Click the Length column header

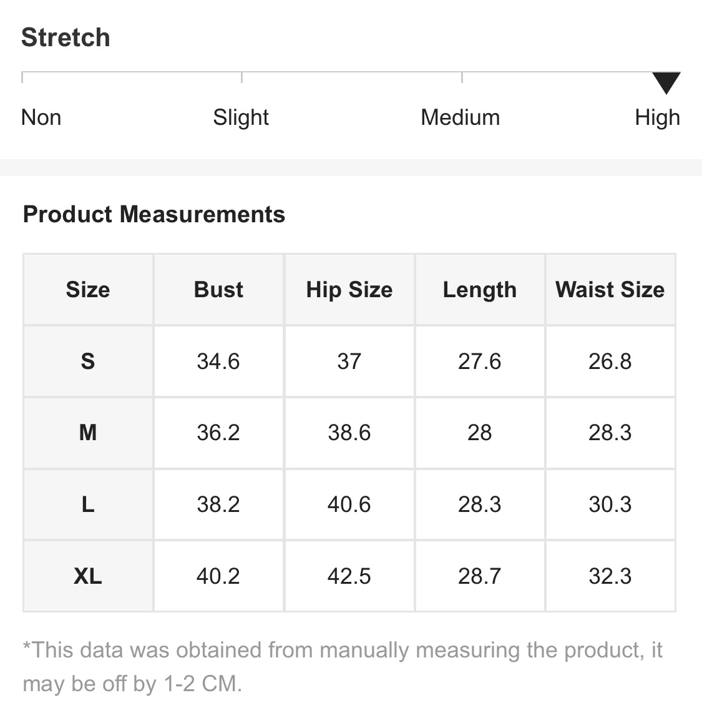[480, 290]
